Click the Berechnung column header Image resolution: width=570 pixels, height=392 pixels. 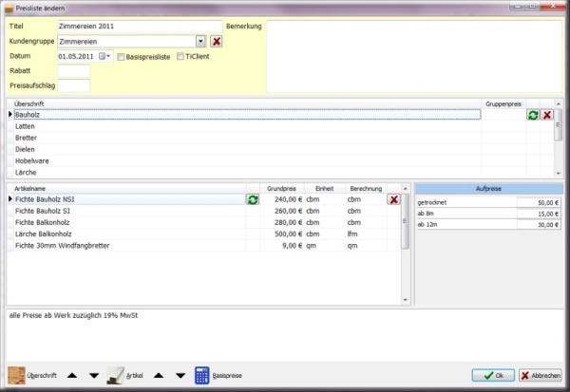tap(366, 189)
